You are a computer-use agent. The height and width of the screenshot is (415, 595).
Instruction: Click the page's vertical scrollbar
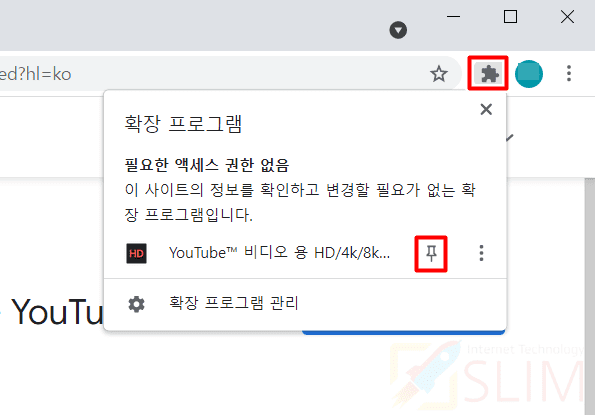tap(590, 296)
